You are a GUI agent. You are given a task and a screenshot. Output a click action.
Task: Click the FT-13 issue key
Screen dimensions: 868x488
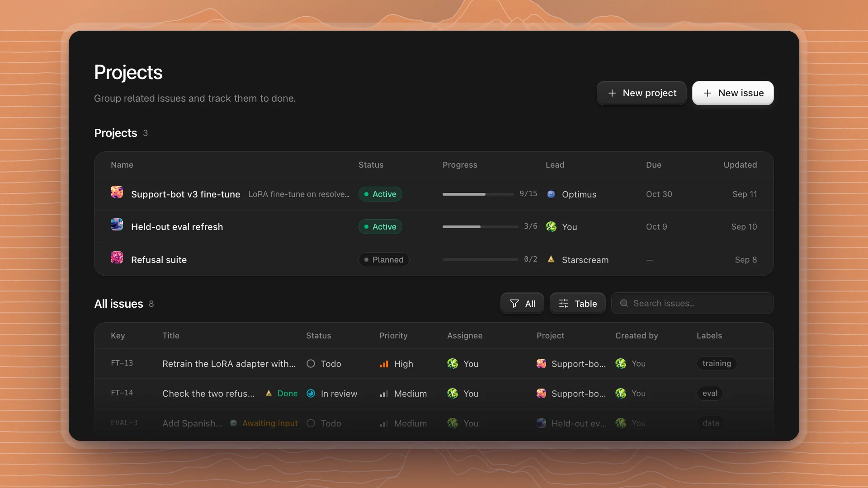click(x=122, y=363)
